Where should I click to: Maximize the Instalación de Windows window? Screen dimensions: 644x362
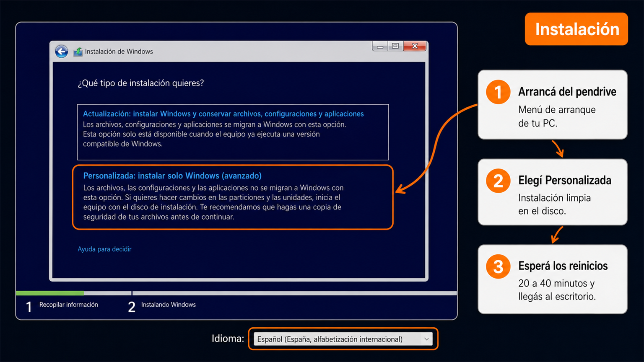click(395, 46)
